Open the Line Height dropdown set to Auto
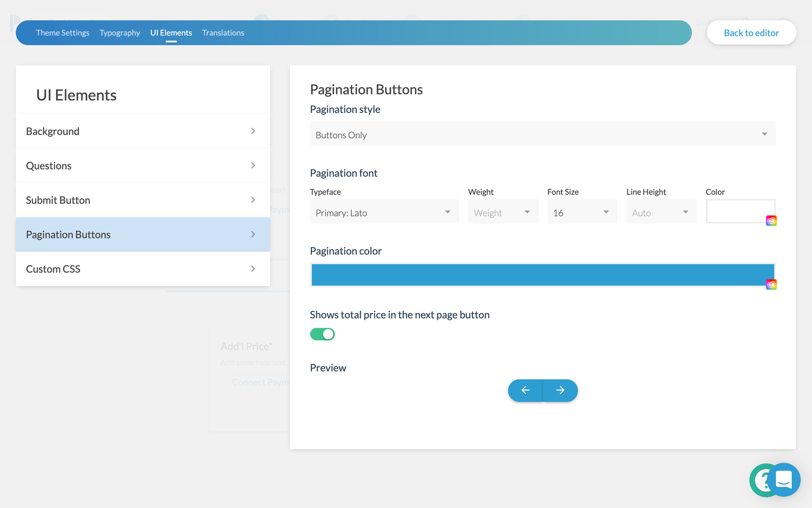Screen dimensions: 812x508 point(661,211)
